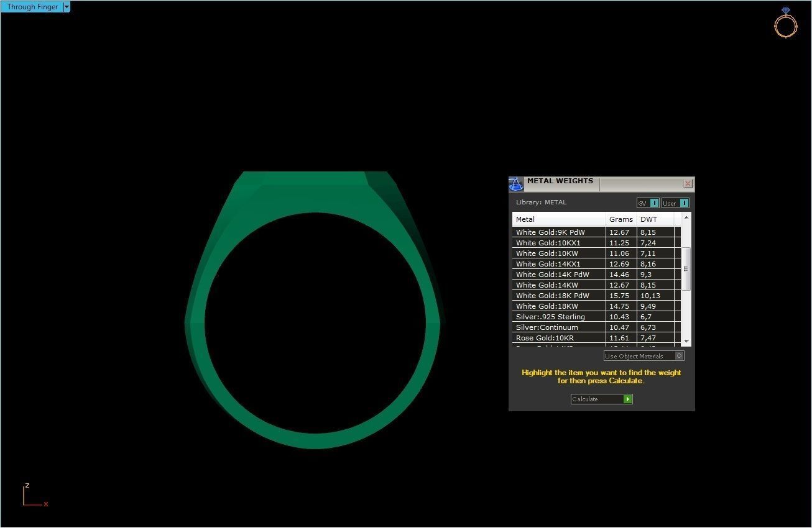This screenshot has height=528, width=812.
Task: Select the White Gold:18KW row
Action: [x=596, y=306]
